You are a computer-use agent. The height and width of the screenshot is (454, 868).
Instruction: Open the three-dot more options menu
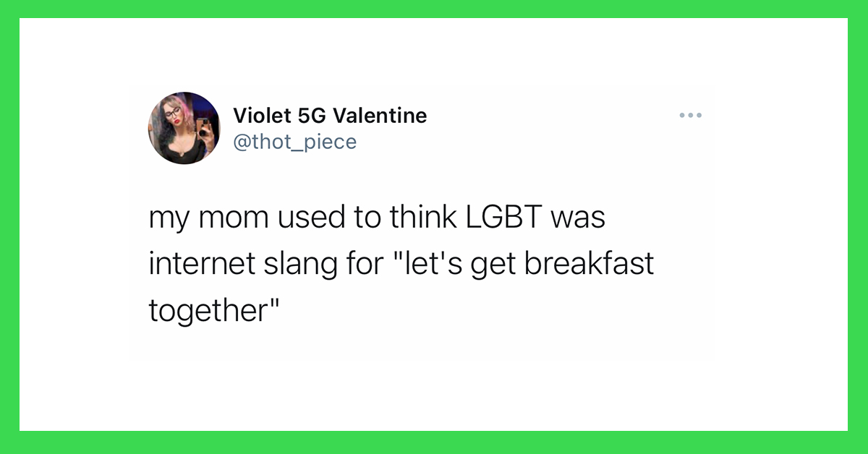click(691, 115)
